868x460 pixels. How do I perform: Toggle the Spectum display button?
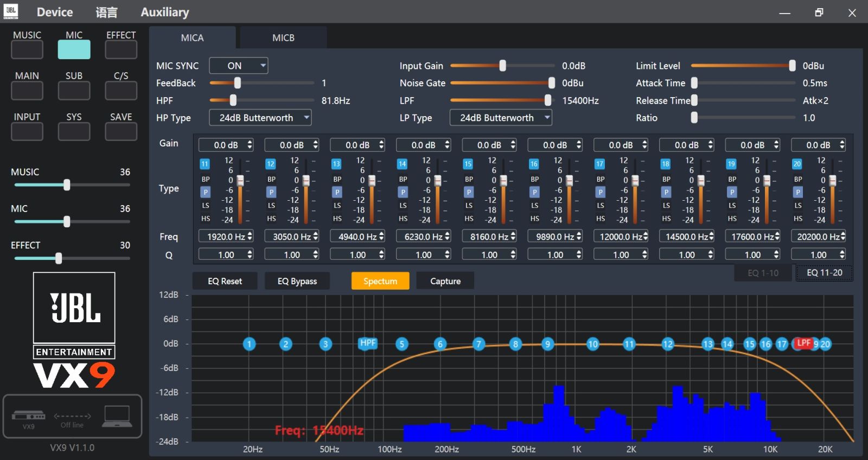pyautogui.click(x=380, y=281)
